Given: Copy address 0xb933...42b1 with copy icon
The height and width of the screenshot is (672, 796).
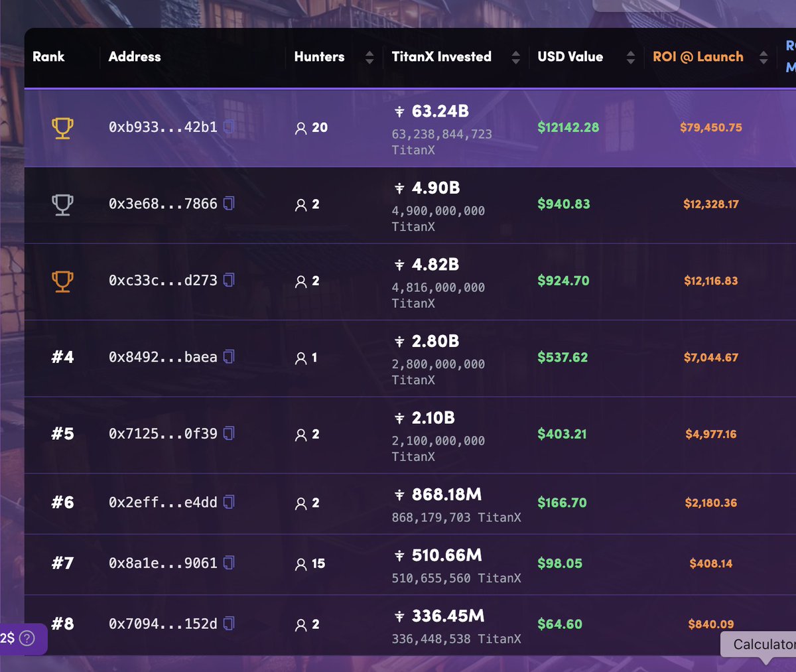Looking at the screenshot, I should point(229,127).
